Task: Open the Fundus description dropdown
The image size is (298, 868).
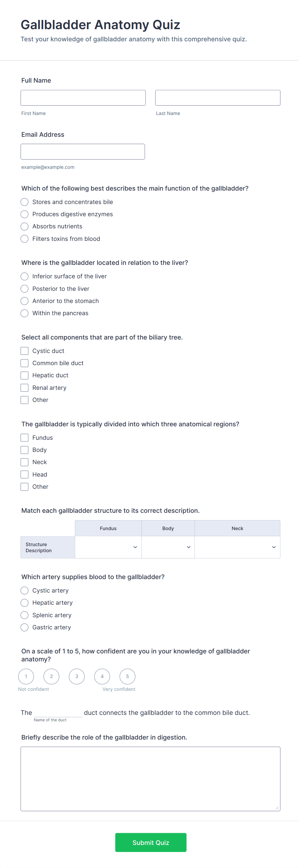Action: [x=108, y=547]
